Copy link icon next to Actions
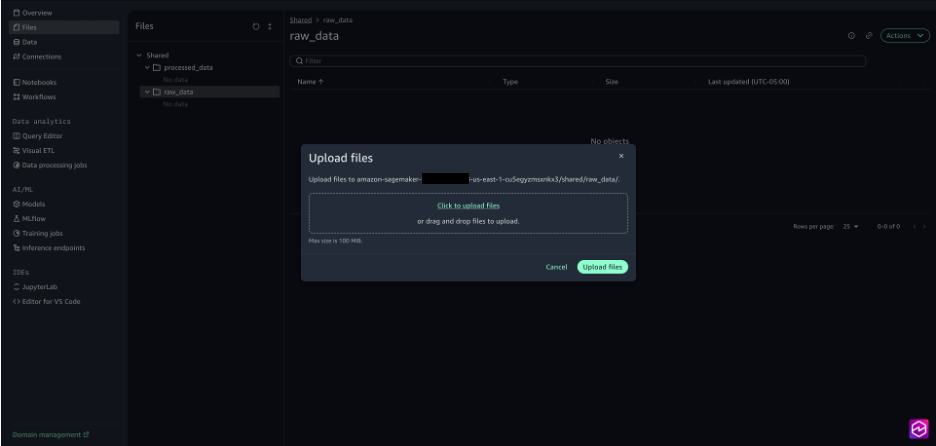936x446 pixels. click(869, 36)
